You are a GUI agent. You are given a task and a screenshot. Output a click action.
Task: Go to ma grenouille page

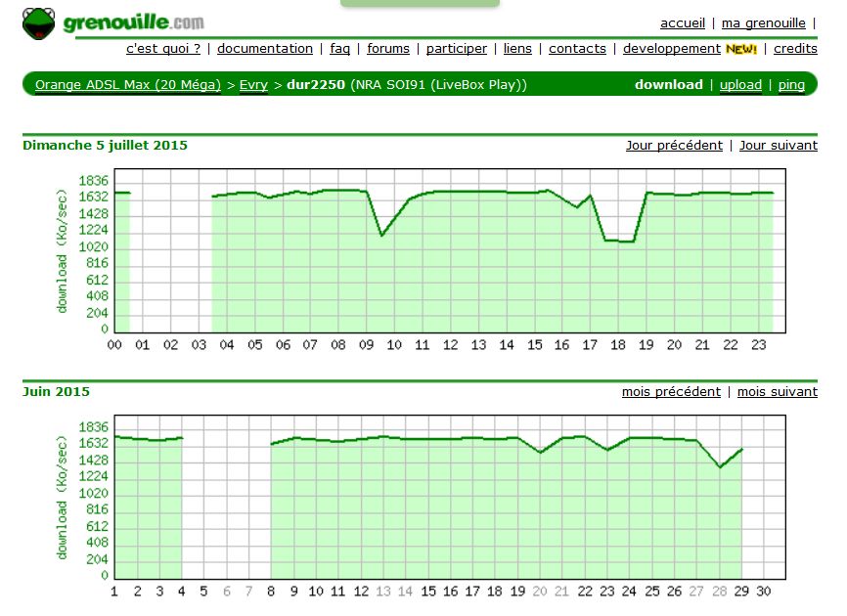pos(763,23)
